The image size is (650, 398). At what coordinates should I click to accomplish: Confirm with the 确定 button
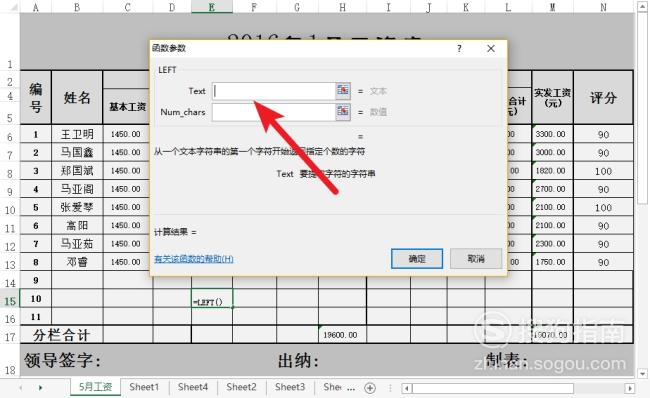417,259
